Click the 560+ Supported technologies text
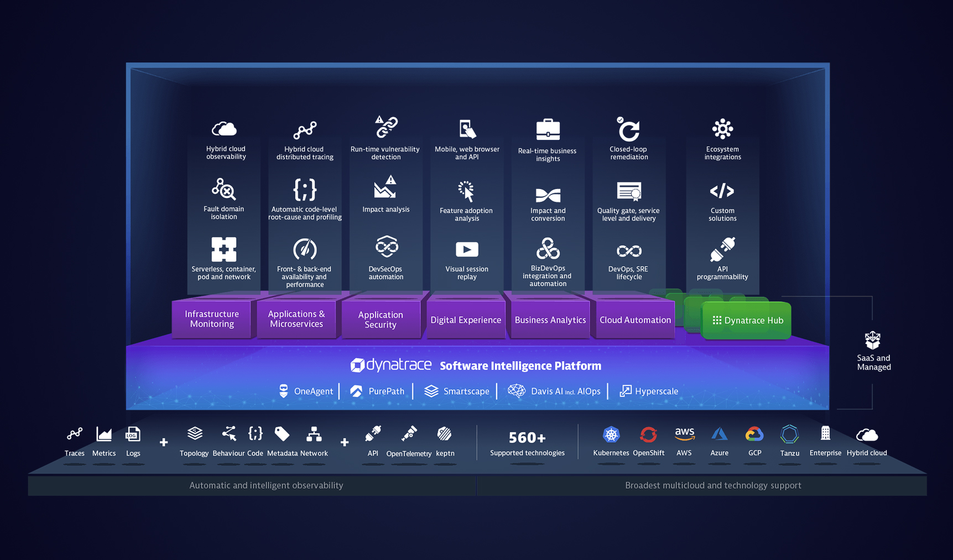This screenshot has height=560, width=953. click(x=527, y=444)
